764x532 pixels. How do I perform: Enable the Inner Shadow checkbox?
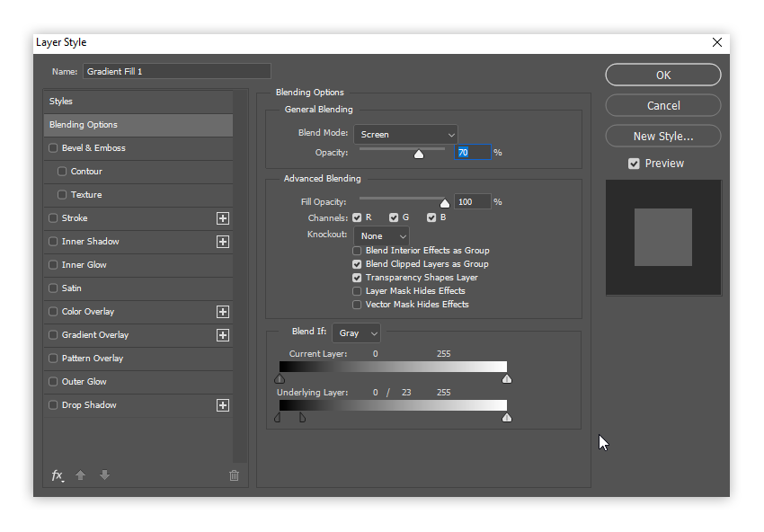coord(53,241)
